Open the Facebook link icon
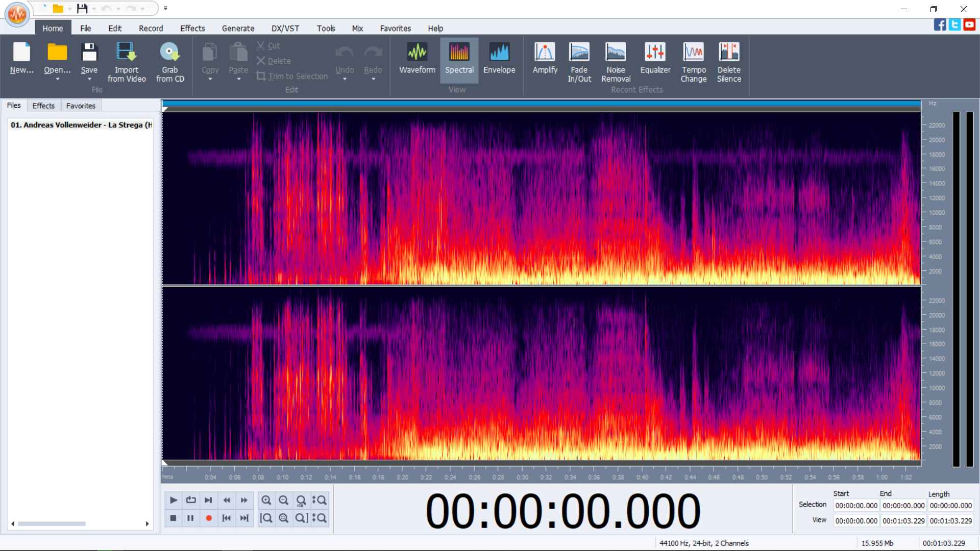Screen dimensions: 980x551 tap(940, 24)
